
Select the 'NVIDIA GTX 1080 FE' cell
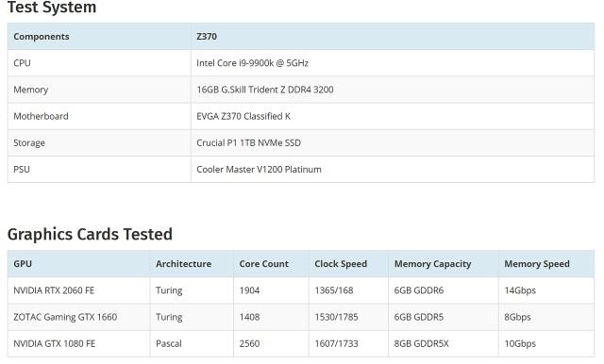pos(55,343)
